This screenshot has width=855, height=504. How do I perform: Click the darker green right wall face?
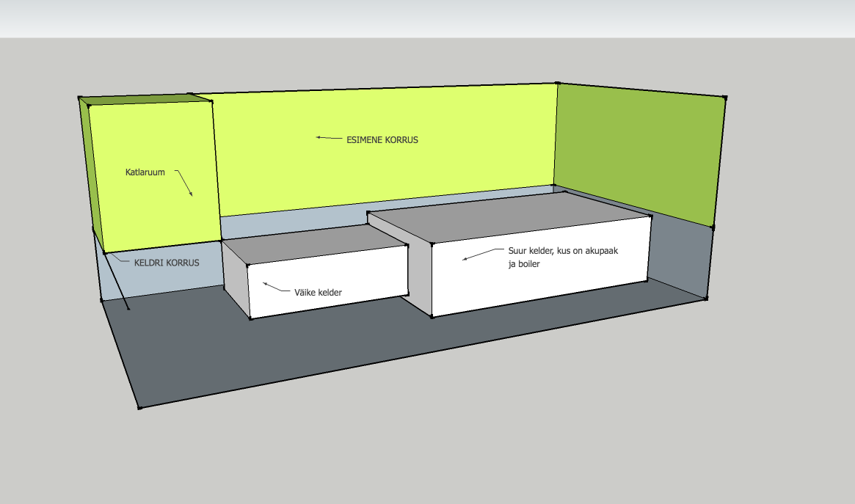[638, 154]
